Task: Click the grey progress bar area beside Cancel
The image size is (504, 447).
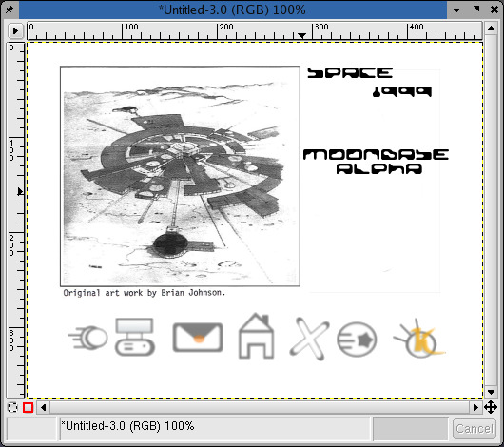Action: coord(411,429)
